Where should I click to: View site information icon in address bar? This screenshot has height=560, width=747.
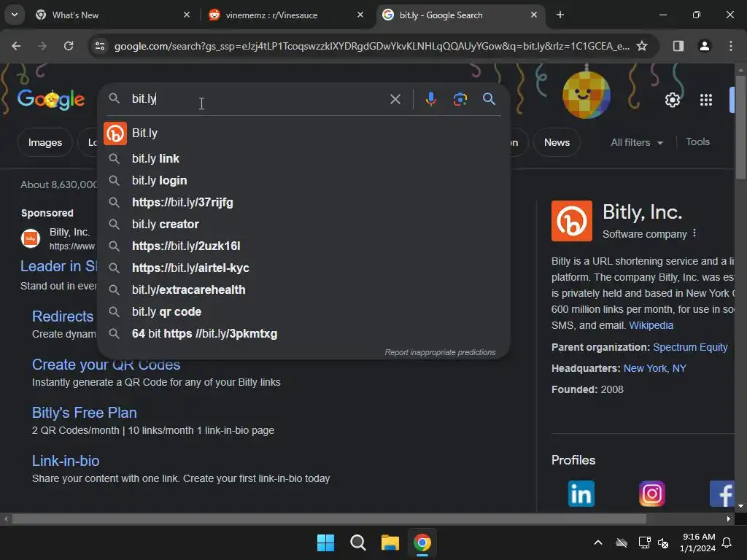[100, 46]
